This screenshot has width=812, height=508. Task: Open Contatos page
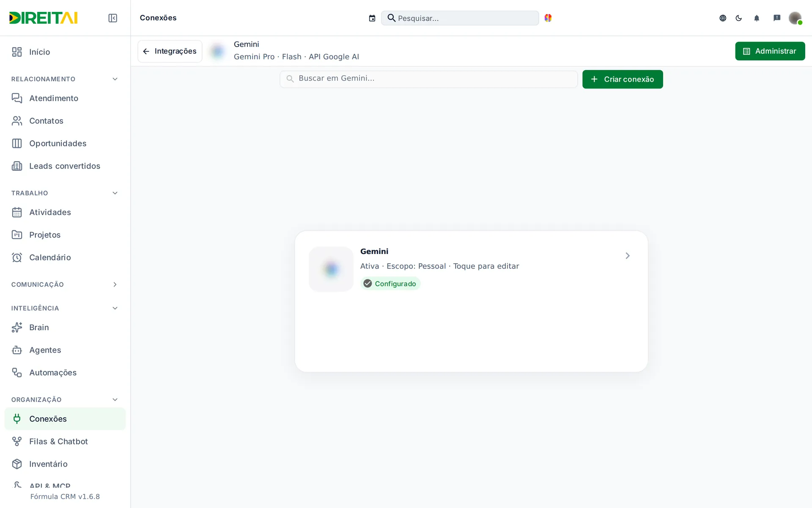click(x=65, y=121)
